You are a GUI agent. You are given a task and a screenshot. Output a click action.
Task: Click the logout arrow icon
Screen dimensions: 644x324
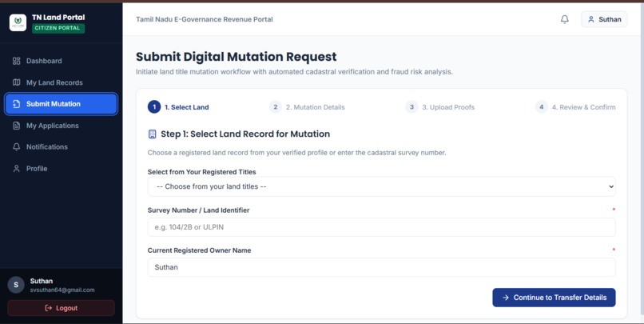click(x=49, y=308)
